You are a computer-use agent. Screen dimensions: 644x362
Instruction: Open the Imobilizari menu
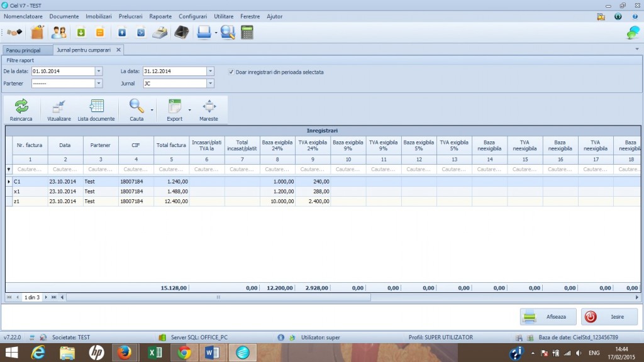pos(99,16)
